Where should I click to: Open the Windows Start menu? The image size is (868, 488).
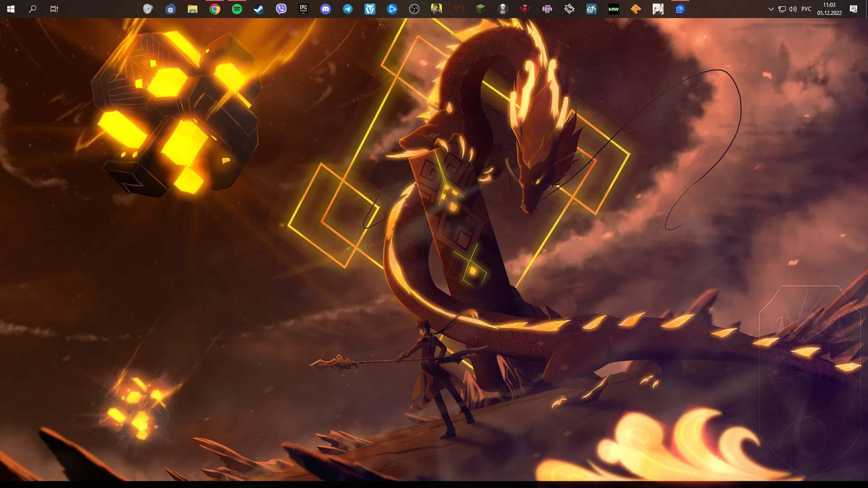point(11,9)
